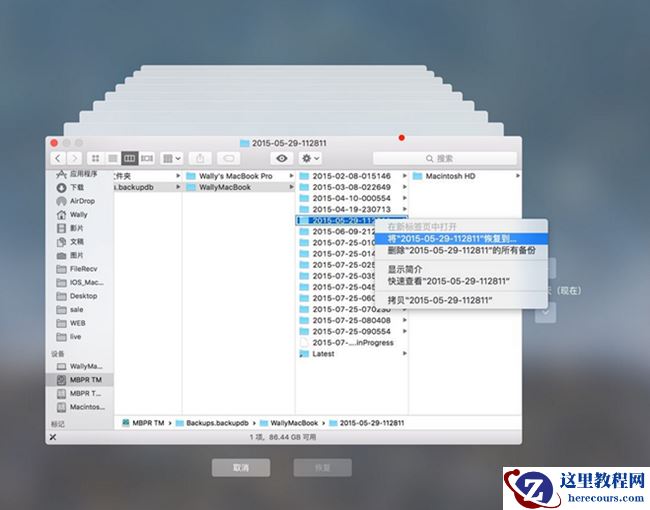650x510 pixels.
Task: Select the MBPR T... device in sidebar
Action: click(79, 393)
